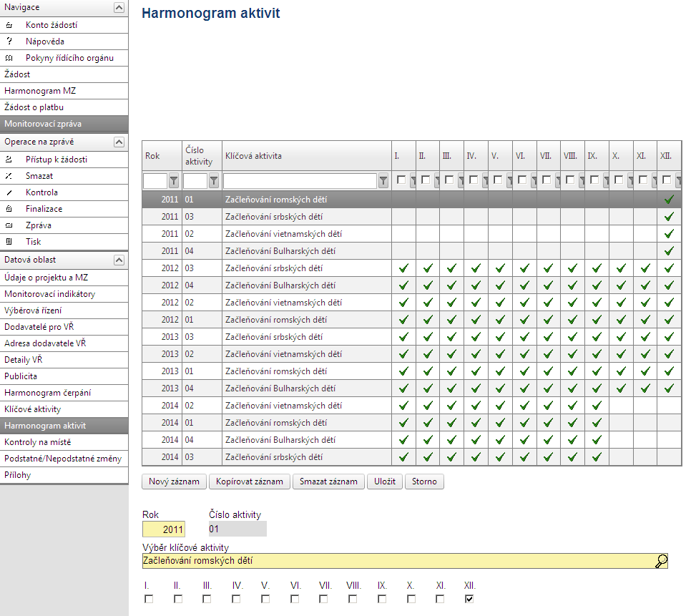Click the Uložit button
The width and height of the screenshot is (691, 616).
click(385, 481)
